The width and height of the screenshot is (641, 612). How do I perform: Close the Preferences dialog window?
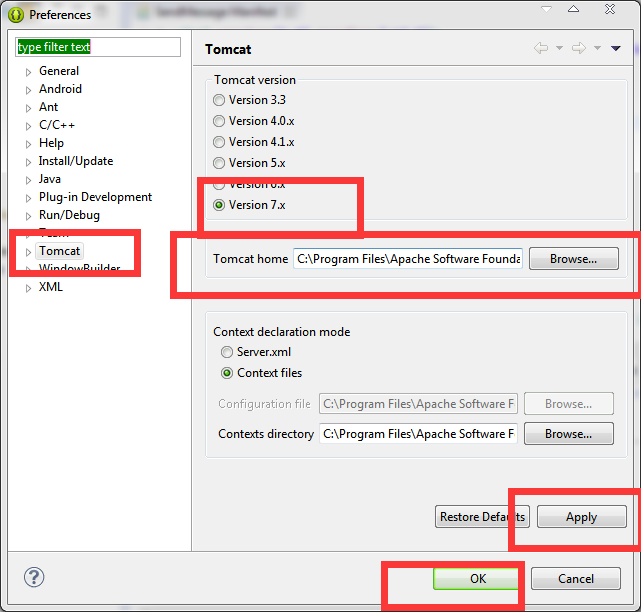tap(610, 9)
